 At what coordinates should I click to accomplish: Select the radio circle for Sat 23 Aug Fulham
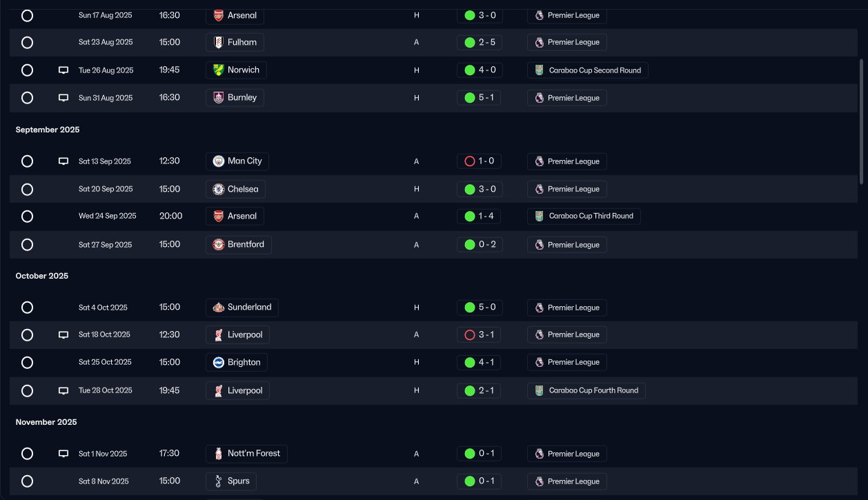pyautogui.click(x=27, y=43)
